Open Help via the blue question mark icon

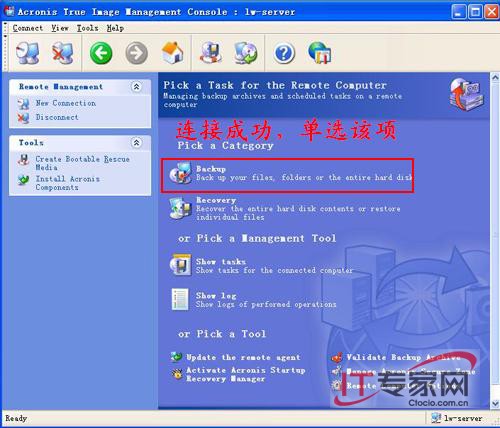(x=284, y=53)
